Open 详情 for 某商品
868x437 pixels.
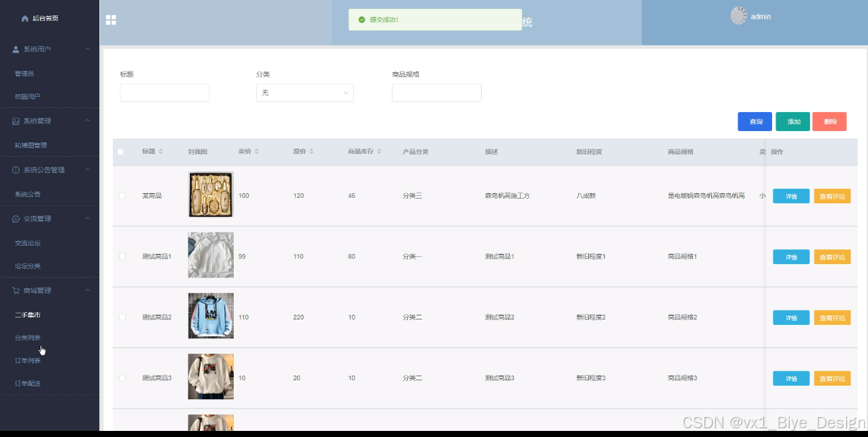click(791, 196)
